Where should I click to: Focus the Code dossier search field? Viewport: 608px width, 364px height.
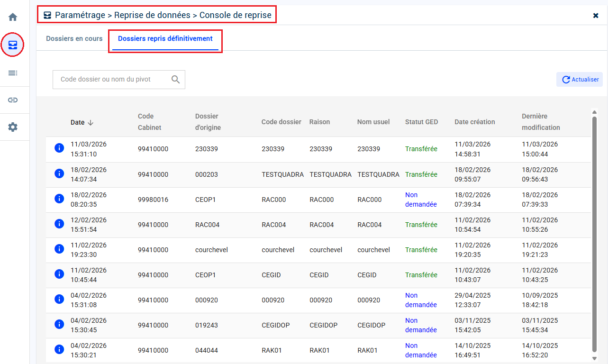[119, 80]
